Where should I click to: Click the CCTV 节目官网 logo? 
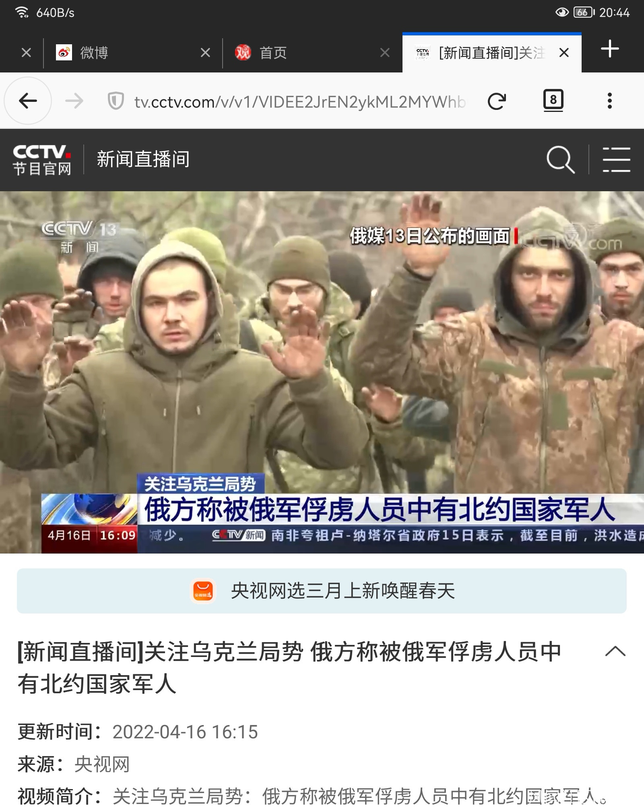tap(42, 160)
